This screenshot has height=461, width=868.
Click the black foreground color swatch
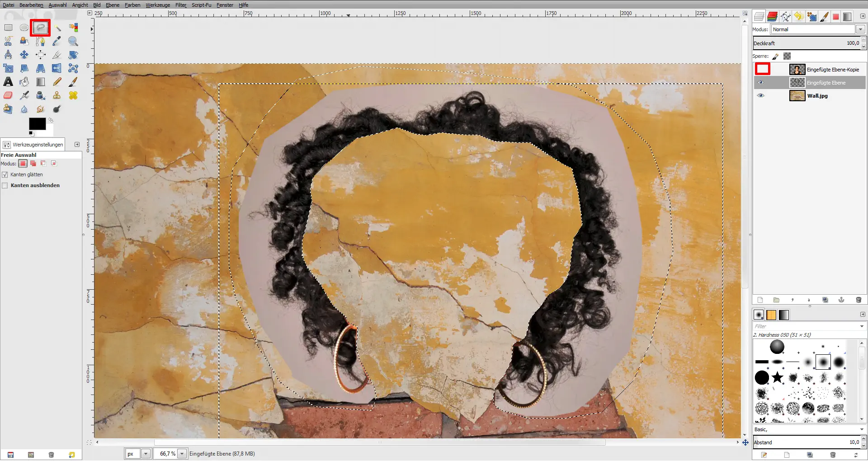pyautogui.click(x=38, y=123)
